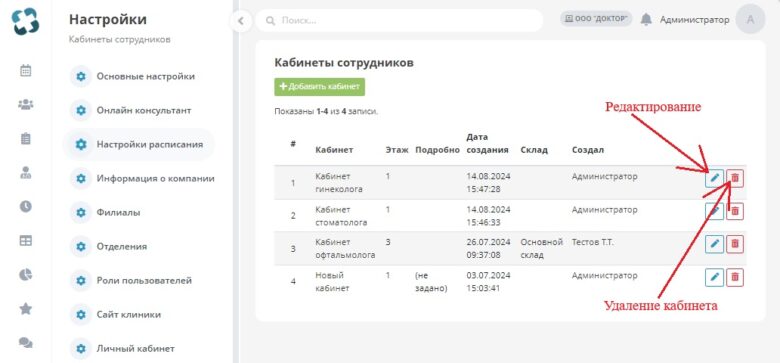This screenshot has width=780, height=363.
Task: Open the Администратор user menu
Action: (694, 20)
